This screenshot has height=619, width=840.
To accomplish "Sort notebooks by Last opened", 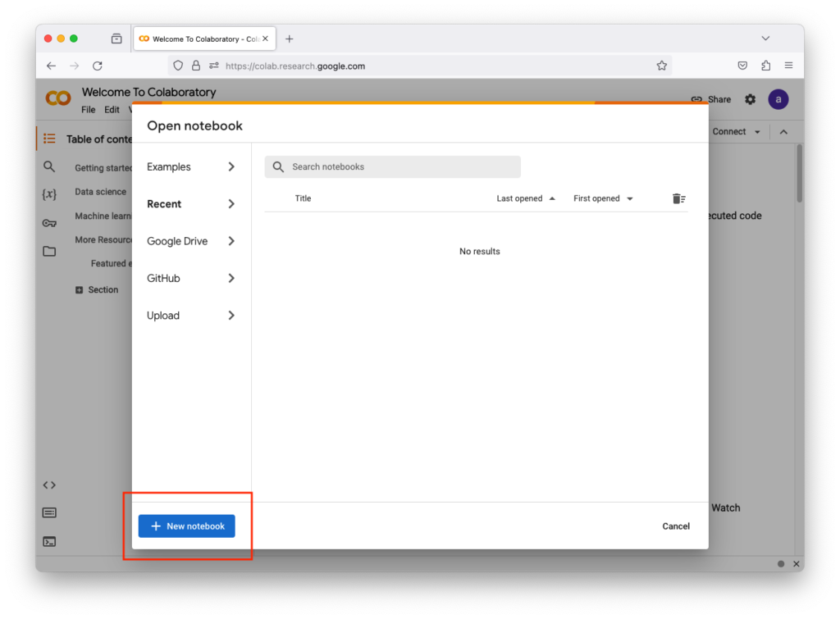I will click(525, 198).
